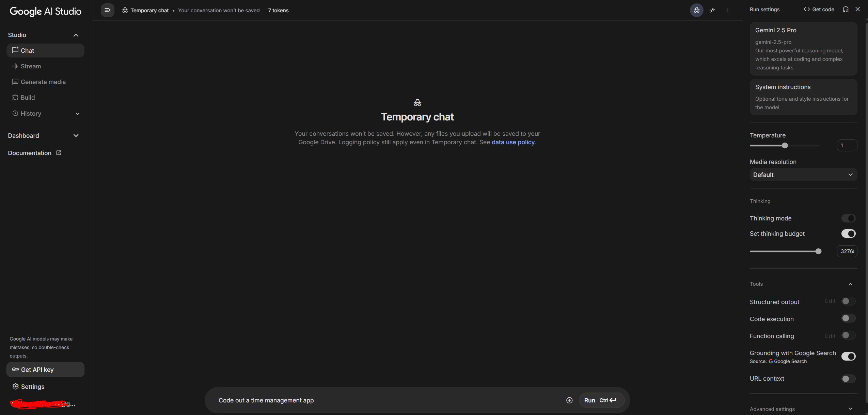Open the data use policy link
This screenshot has width=868, height=415.
tap(513, 142)
